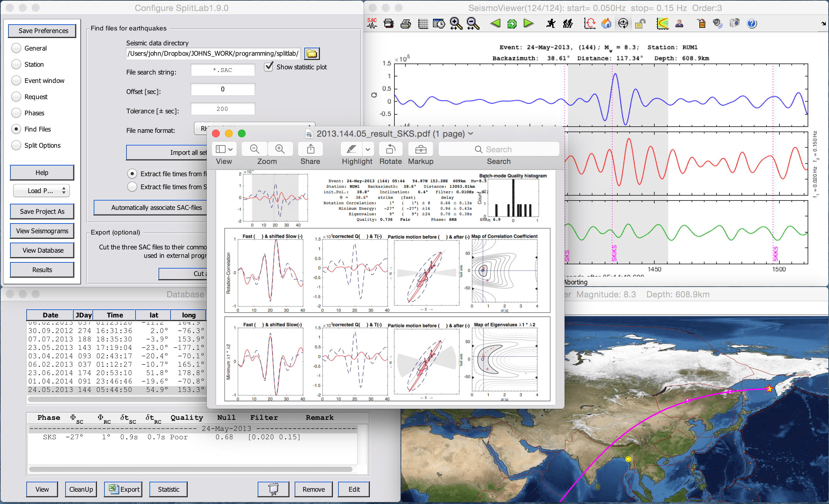The height and width of the screenshot is (504, 829).
Task: Select the 23.06.2014 event row in Database
Action: tap(116, 372)
